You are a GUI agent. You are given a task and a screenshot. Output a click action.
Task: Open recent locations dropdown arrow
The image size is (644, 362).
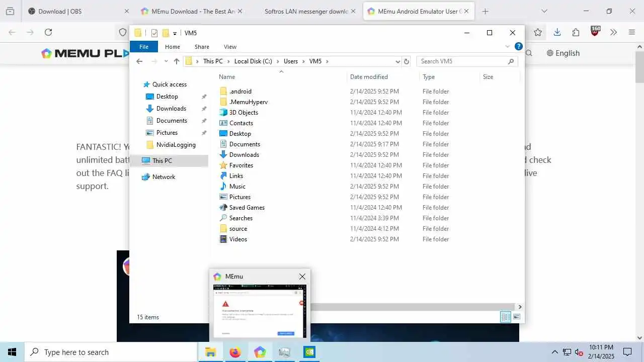(x=165, y=61)
